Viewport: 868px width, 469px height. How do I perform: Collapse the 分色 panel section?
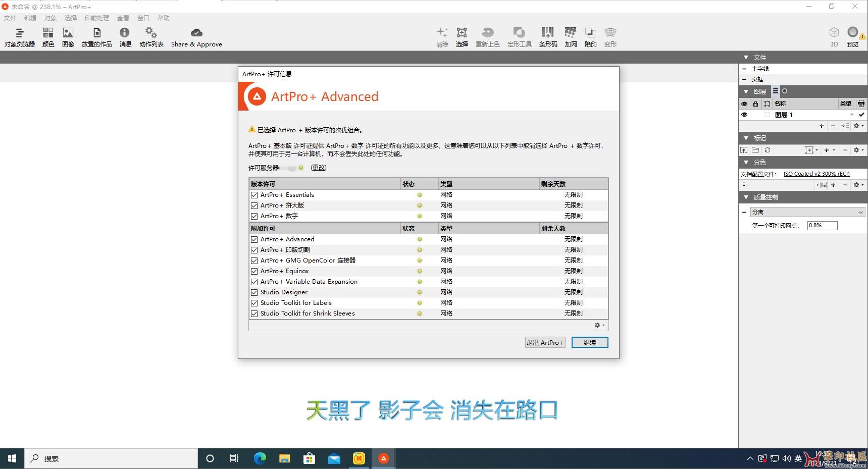(x=746, y=162)
